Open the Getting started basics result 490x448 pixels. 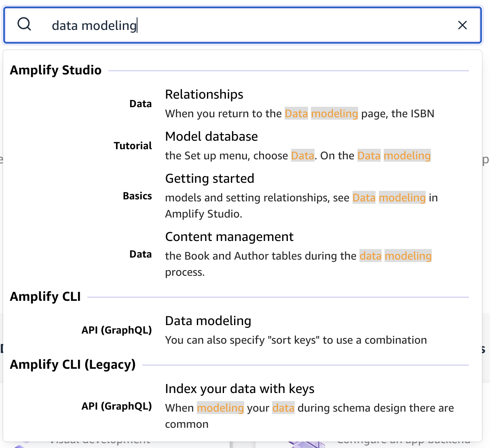(x=210, y=178)
